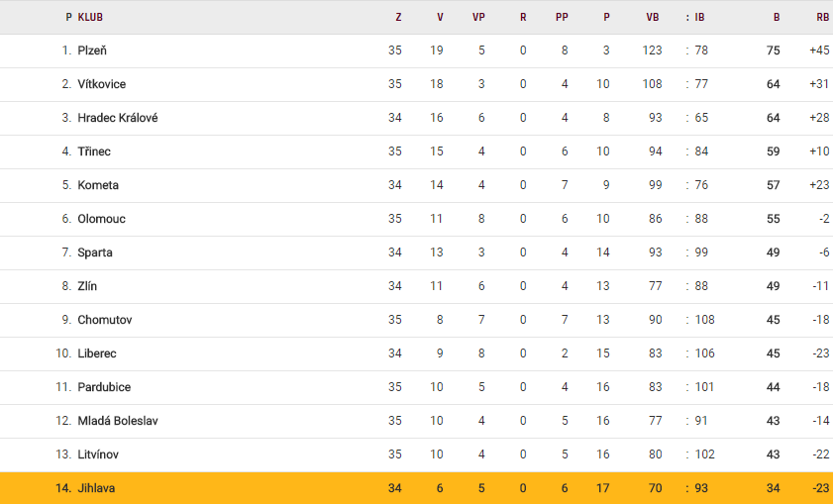Open the Zlín club link

(x=87, y=286)
